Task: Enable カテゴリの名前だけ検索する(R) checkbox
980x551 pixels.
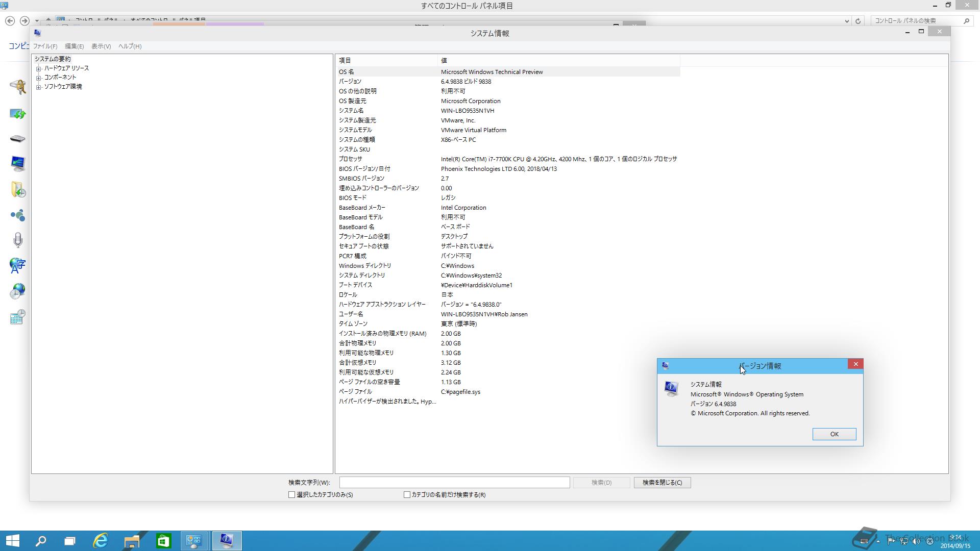Action: coord(407,495)
